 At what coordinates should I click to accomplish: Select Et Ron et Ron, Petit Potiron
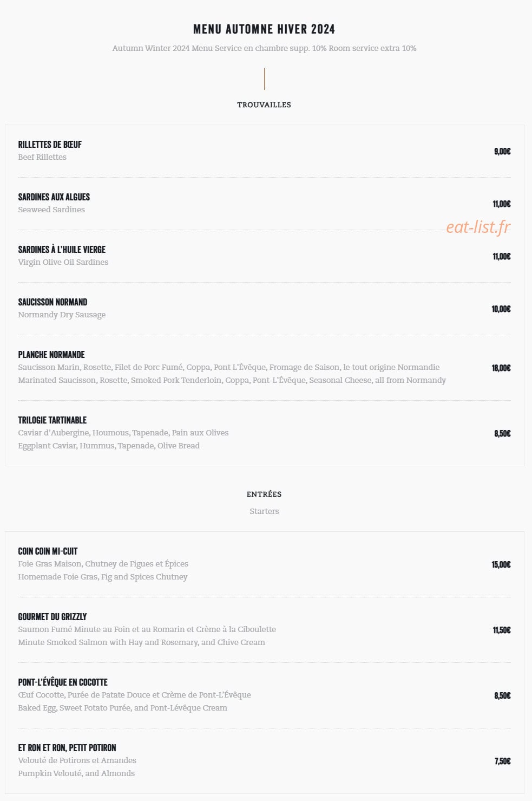[67, 748]
